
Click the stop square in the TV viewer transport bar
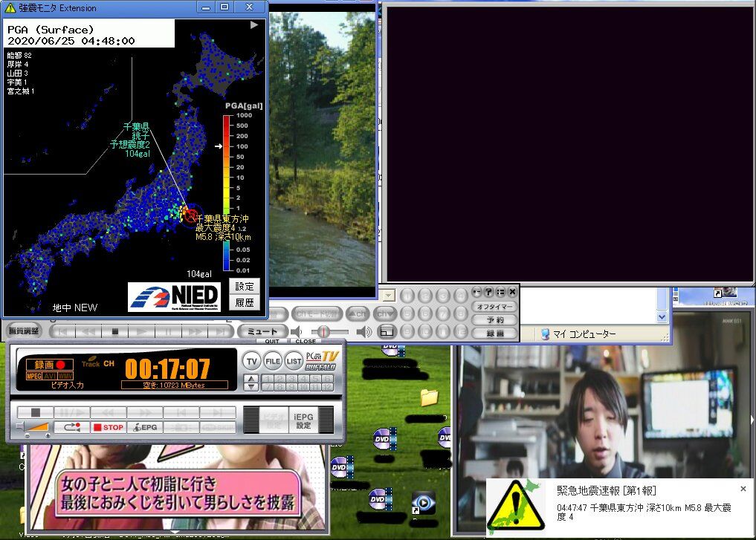114,331
